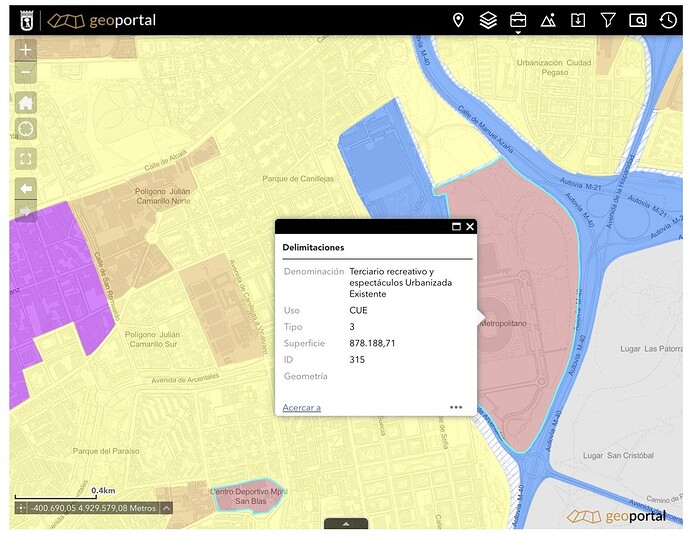Open the basemap gallery mountain icon
The height and width of the screenshot is (535, 690).
(x=548, y=20)
